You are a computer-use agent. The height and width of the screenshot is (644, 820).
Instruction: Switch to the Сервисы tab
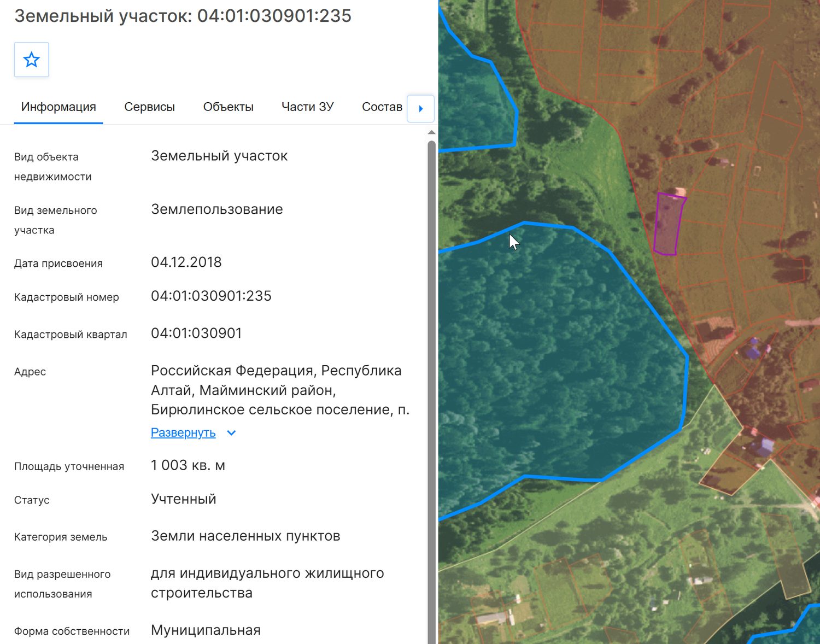point(149,107)
